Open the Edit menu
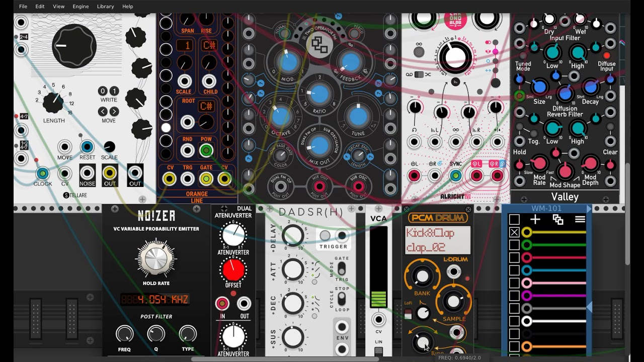Image resolution: width=644 pixels, height=362 pixels. coord(40,7)
